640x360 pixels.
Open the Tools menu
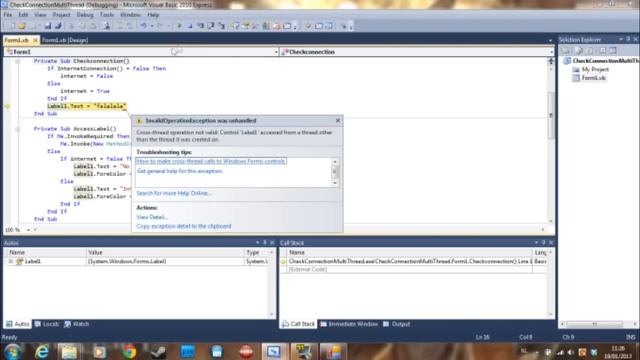tap(107, 15)
